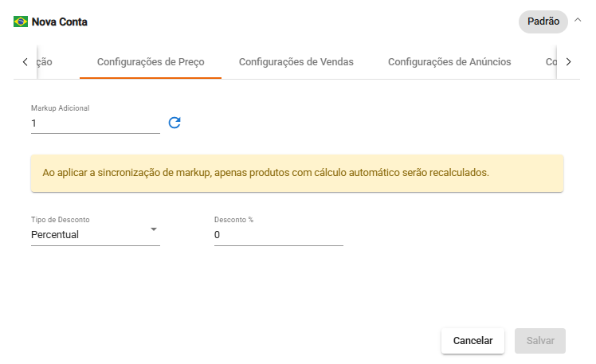Click the Padrão chip
596x364 pixels.
(543, 22)
